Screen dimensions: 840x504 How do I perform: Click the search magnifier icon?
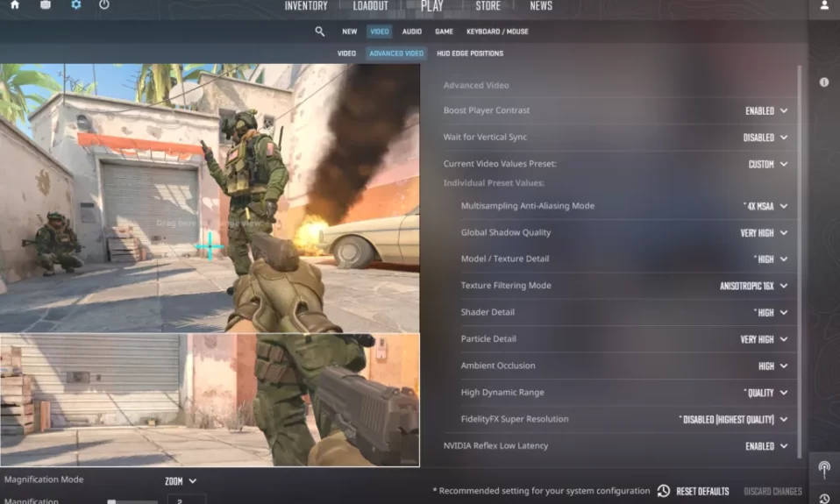click(x=320, y=32)
